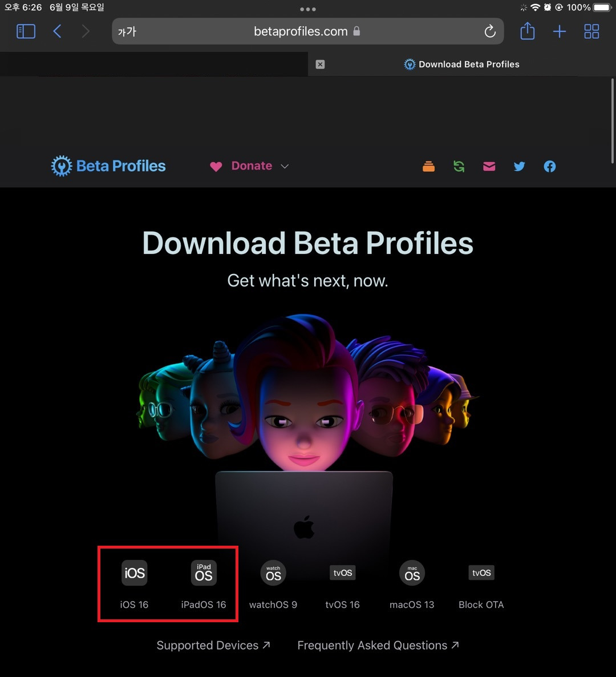The height and width of the screenshot is (677, 616).
Task: Reload the betaprofiles.com page
Action: (489, 31)
